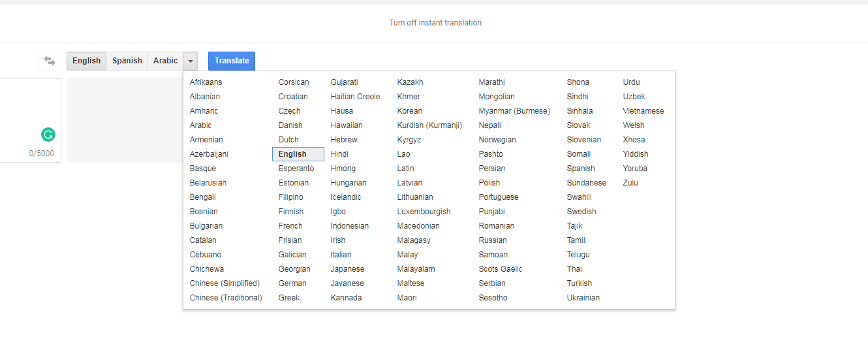Turn off instant translation link
Viewport: 868px width, 354px height.
click(435, 23)
